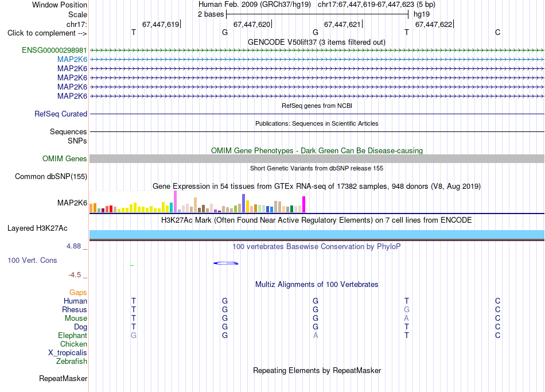Open the GENCODE V50lift37 track title
Image resolution: width=545 pixels, height=392 pixels.
[x=317, y=42]
